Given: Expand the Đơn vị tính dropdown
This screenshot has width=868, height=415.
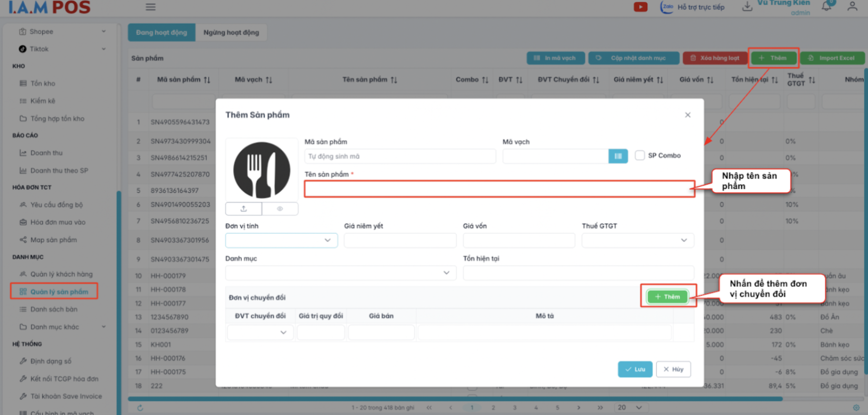Looking at the screenshot, I should coord(281,240).
